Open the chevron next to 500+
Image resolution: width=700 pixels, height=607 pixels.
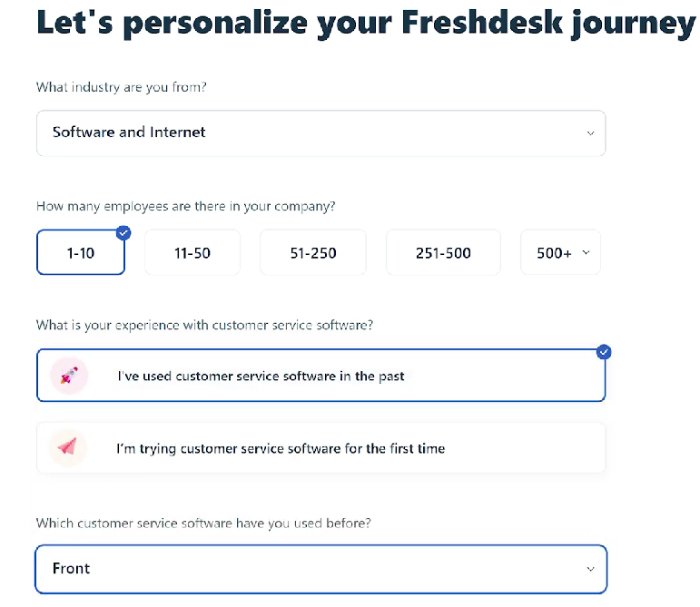[586, 253]
